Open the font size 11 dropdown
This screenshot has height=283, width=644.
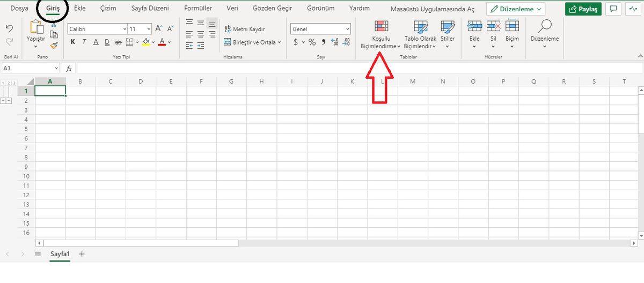pos(149,29)
